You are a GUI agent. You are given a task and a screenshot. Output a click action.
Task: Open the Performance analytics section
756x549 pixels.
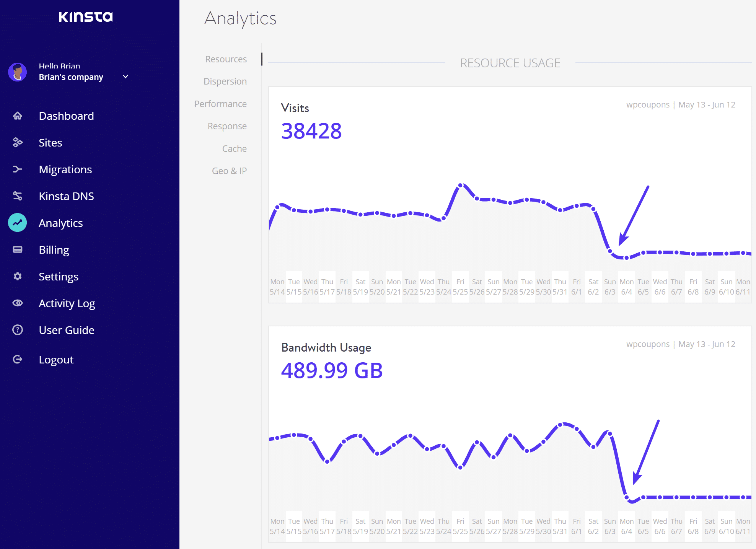point(221,103)
